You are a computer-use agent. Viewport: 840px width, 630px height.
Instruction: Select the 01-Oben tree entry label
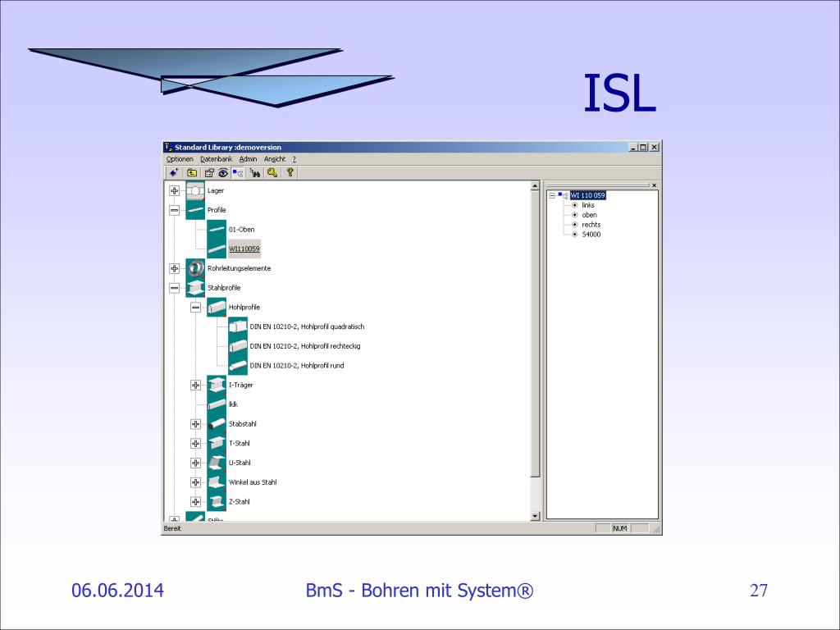pos(242,230)
